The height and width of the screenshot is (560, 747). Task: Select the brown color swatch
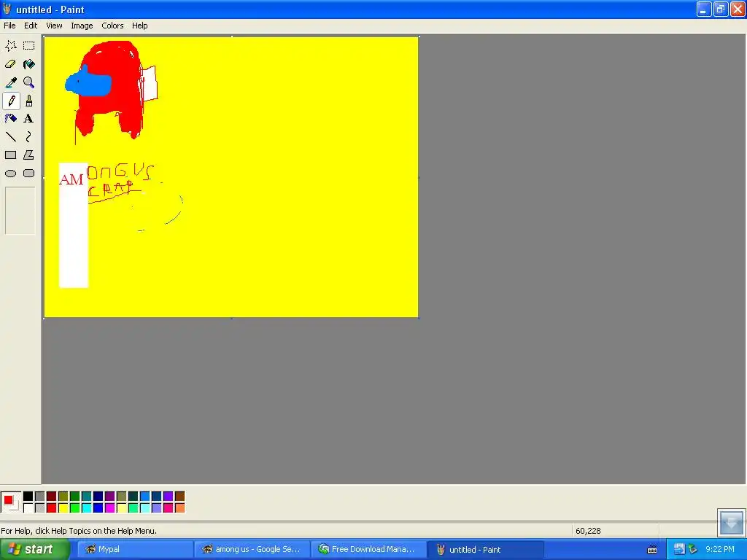[179, 497]
